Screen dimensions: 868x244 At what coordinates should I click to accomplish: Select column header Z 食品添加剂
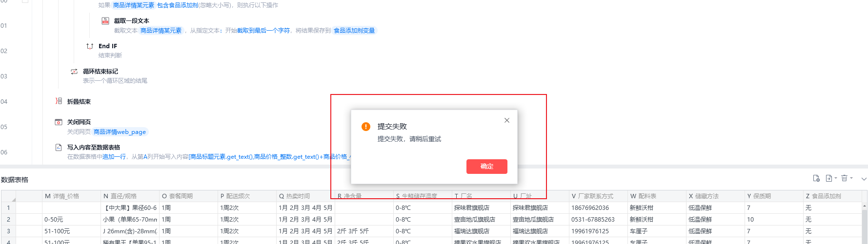(831, 196)
